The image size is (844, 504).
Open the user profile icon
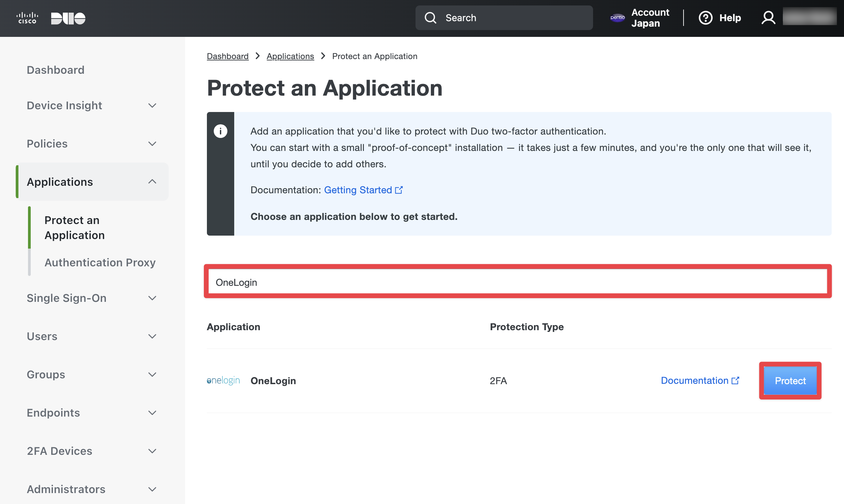(769, 18)
